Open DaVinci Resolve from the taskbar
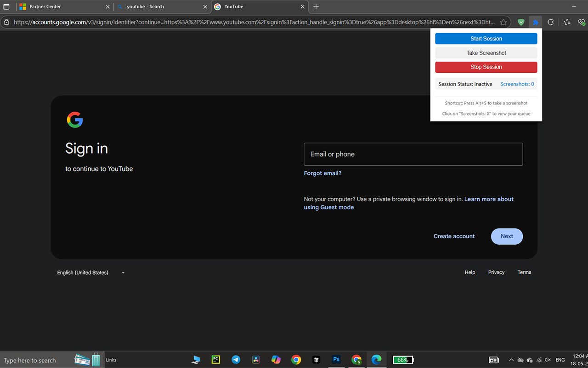Viewport: 588px width, 368px height. point(256,360)
